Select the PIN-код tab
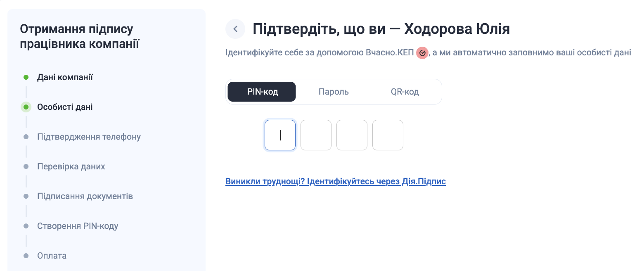Image resolution: width=644 pixels, height=271 pixels. click(262, 92)
